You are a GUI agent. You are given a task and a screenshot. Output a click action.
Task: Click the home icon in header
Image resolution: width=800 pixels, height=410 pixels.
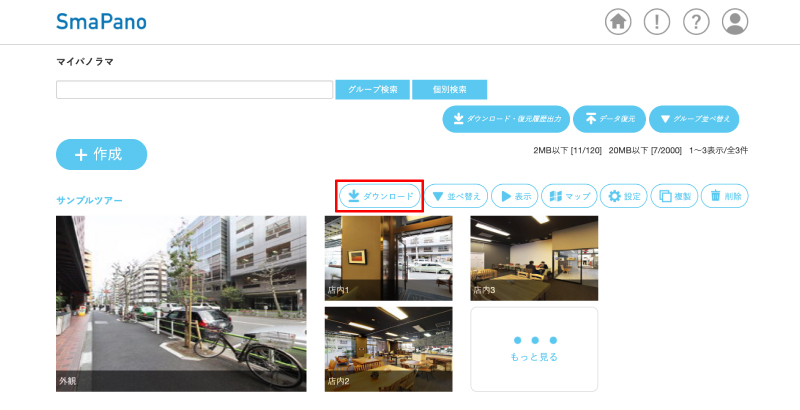pyautogui.click(x=619, y=21)
